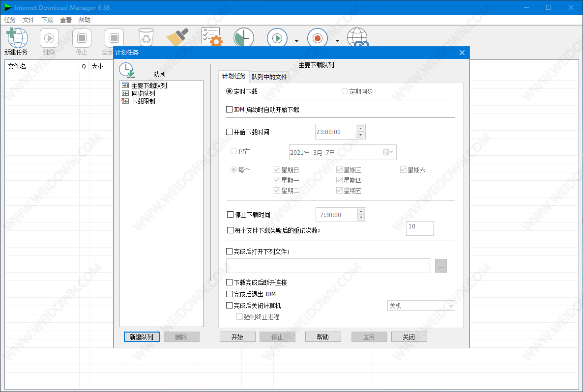Click the 新建队列 button

point(142,337)
